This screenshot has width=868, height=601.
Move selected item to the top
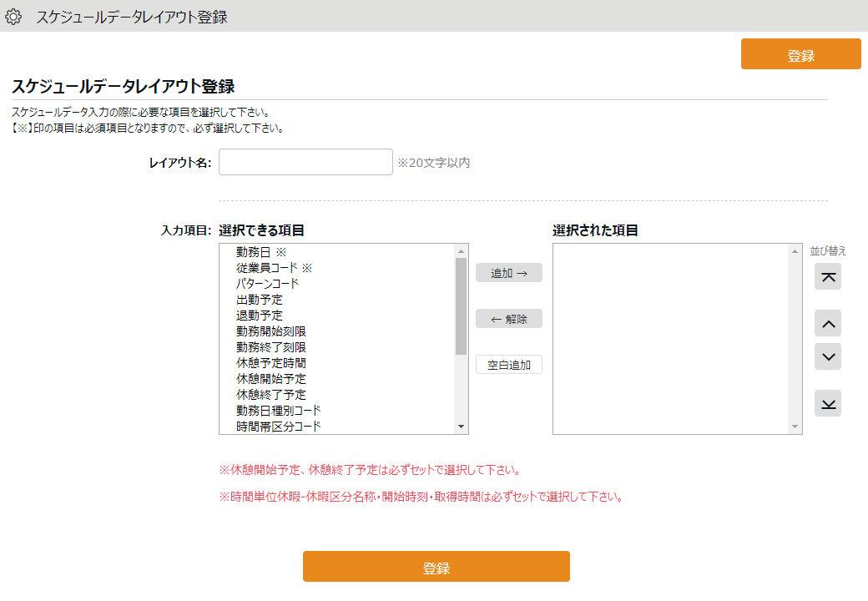[828, 276]
